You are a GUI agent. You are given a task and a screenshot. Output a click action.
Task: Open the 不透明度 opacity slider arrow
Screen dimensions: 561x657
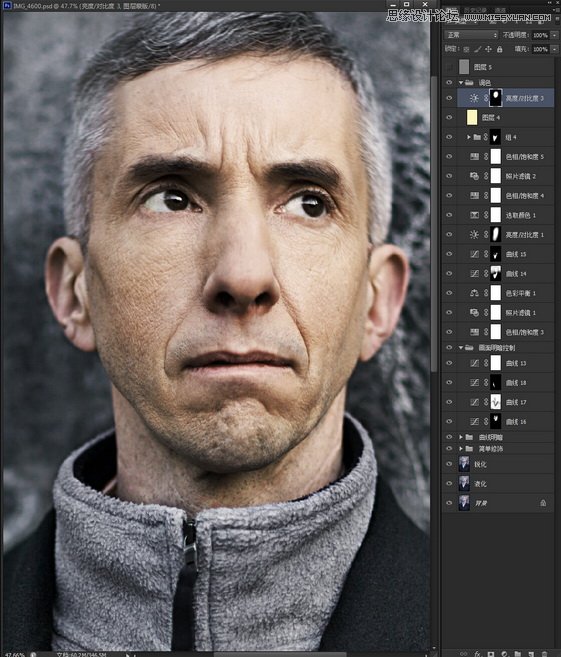pyautogui.click(x=554, y=35)
